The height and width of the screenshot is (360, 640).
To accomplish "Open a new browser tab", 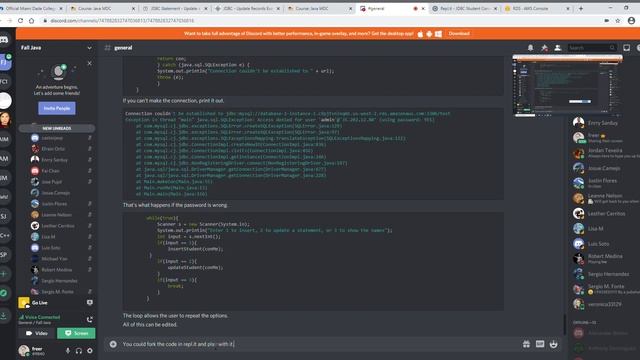I will [580, 8].
